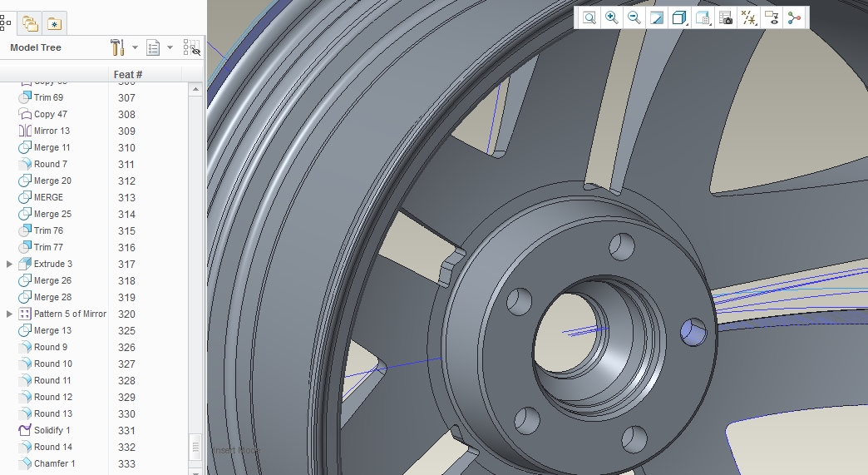Select the Mirror 13 feature icon
The image size is (868, 475).
25,131
